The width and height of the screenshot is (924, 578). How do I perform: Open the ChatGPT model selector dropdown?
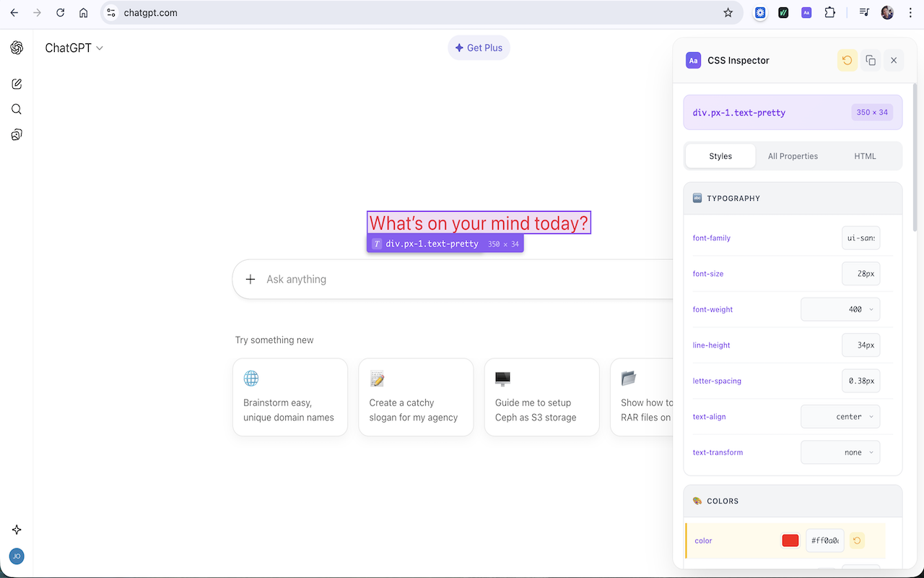(74, 48)
